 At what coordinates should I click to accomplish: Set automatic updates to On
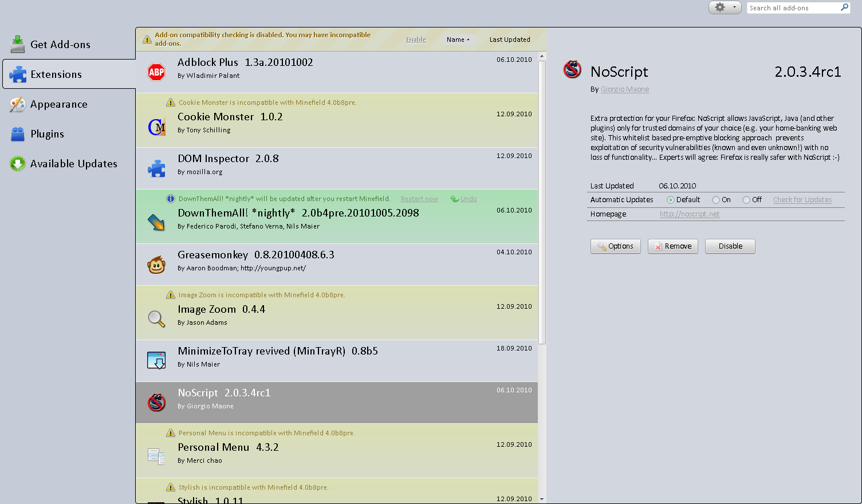tap(716, 200)
